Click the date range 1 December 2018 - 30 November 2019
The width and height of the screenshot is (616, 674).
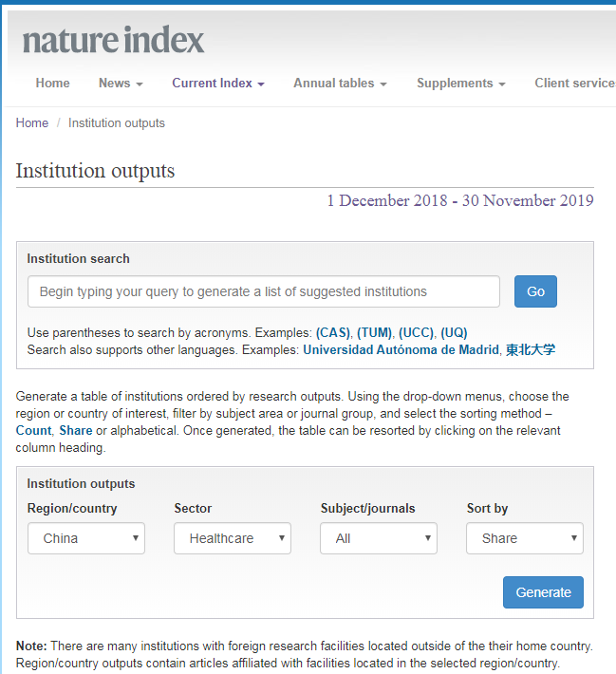click(x=460, y=200)
